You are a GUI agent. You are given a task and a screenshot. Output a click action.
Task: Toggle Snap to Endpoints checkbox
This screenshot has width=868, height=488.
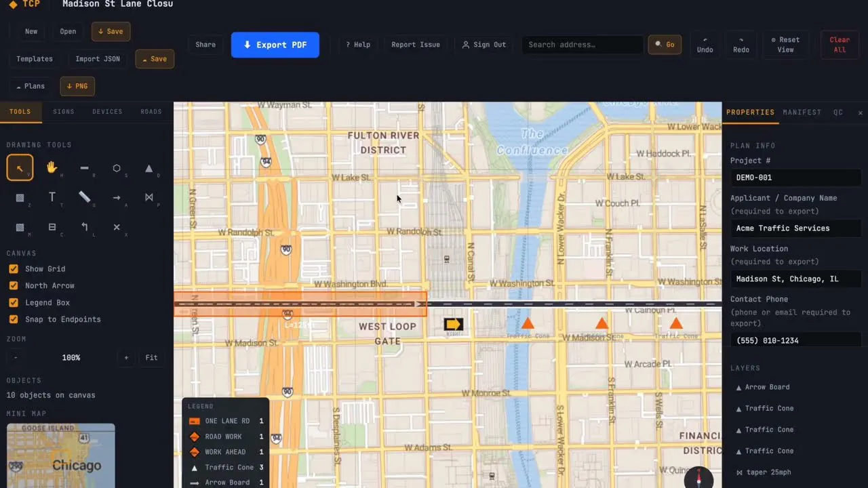[x=13, y=319]
